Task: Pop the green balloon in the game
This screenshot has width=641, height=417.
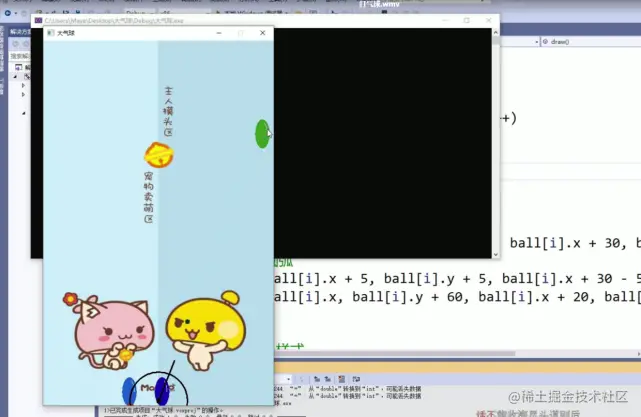Action: coord(262,134)
